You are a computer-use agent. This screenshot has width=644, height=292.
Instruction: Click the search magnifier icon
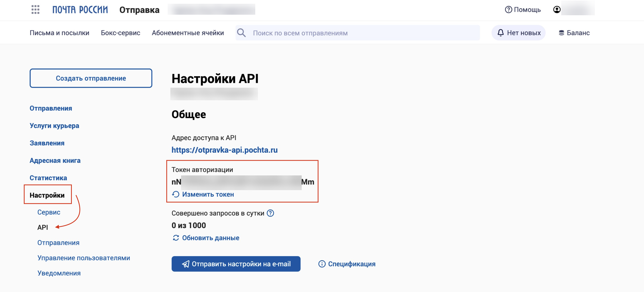pyautogui.click(x=241, y=33)
